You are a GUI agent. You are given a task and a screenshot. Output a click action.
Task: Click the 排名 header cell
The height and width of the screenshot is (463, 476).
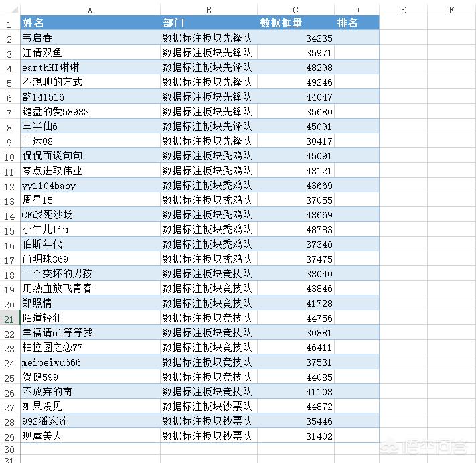[357, 23]
